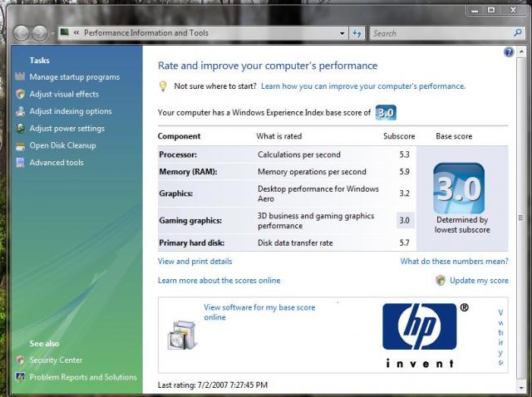Click the Security Center shield icon

point(20,360)
